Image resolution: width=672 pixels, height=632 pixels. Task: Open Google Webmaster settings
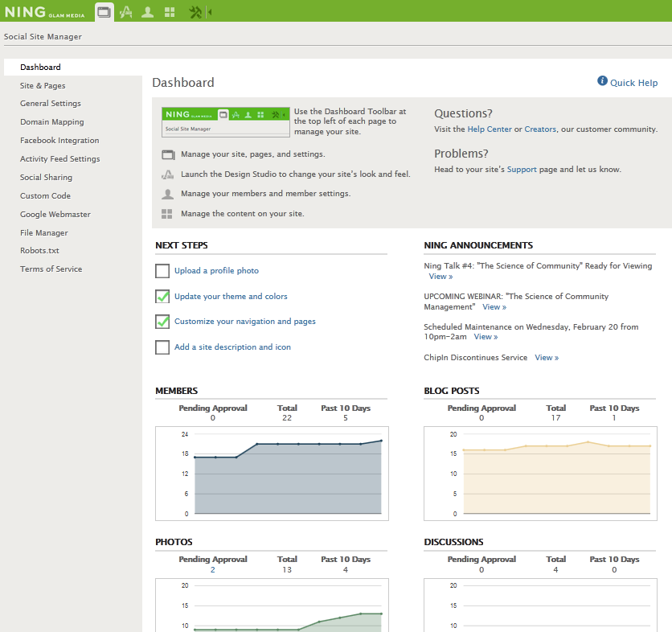click(55, 214)
